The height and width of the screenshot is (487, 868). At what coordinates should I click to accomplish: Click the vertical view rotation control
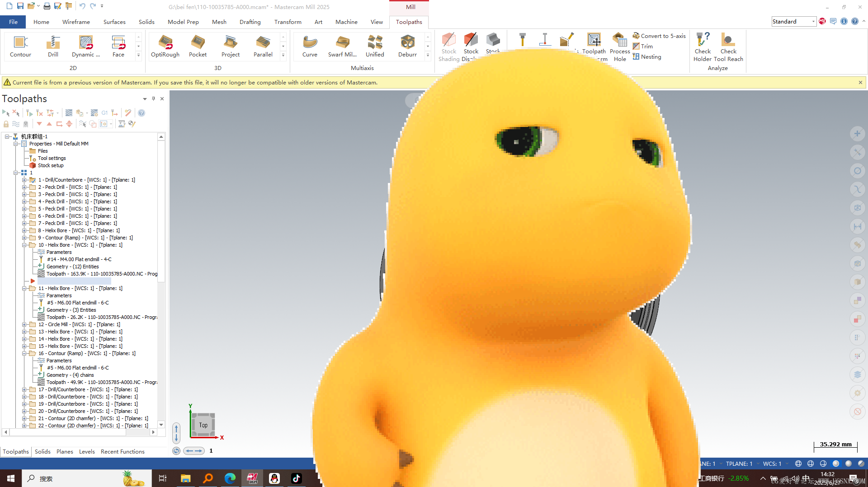pyautogui.click(x=176, y=433)
